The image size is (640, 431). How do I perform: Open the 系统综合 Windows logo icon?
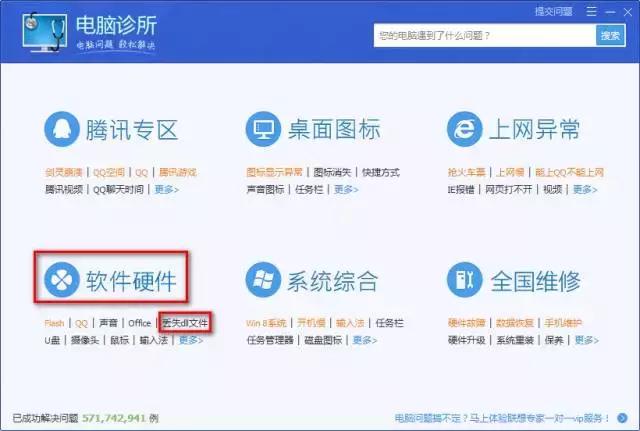coord(263,280)
